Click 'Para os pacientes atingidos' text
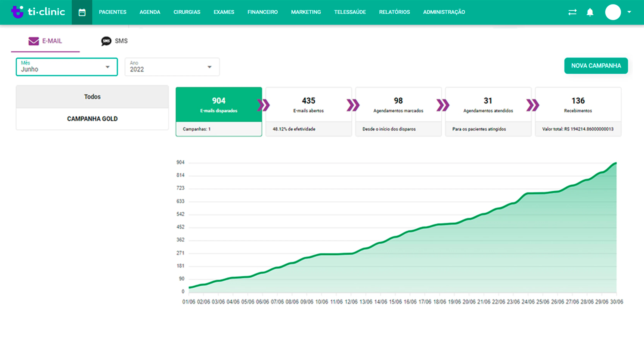 coord(479,129)
